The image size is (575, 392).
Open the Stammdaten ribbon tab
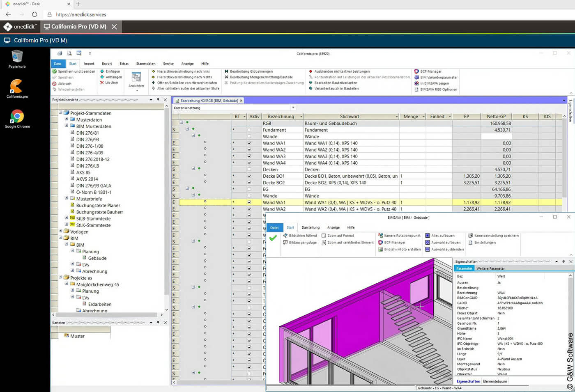pos(146,63)
